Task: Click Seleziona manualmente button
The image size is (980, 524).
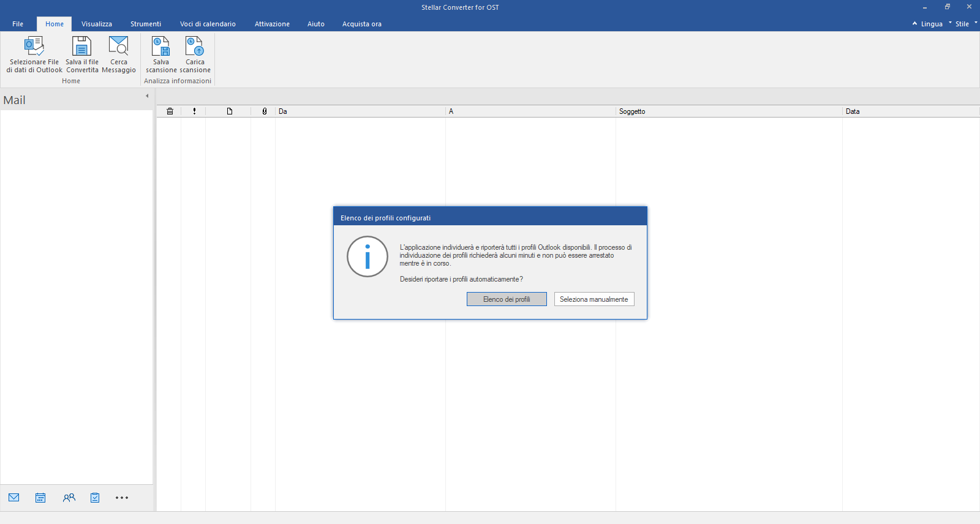Action: [x=594, y=299]
